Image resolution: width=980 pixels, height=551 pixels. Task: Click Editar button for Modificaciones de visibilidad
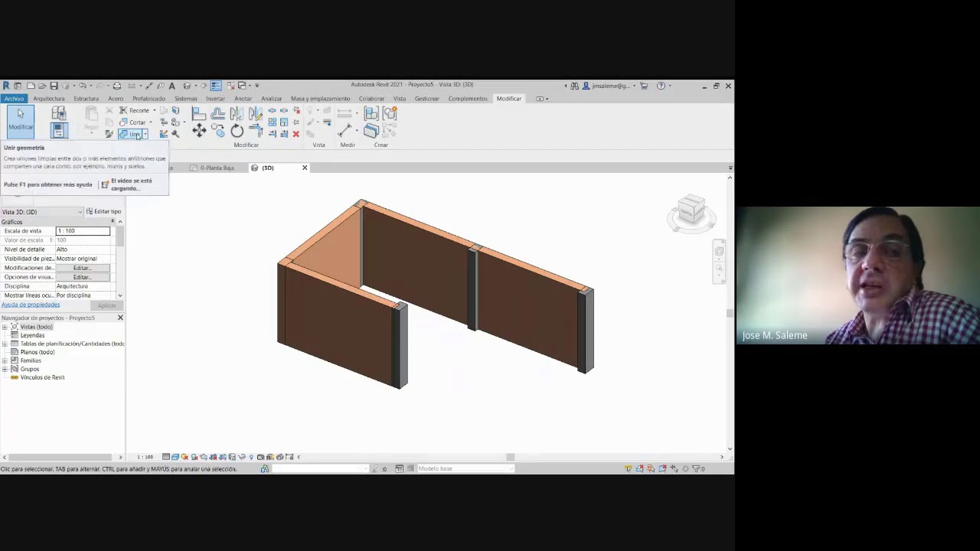tap(83, 268)
